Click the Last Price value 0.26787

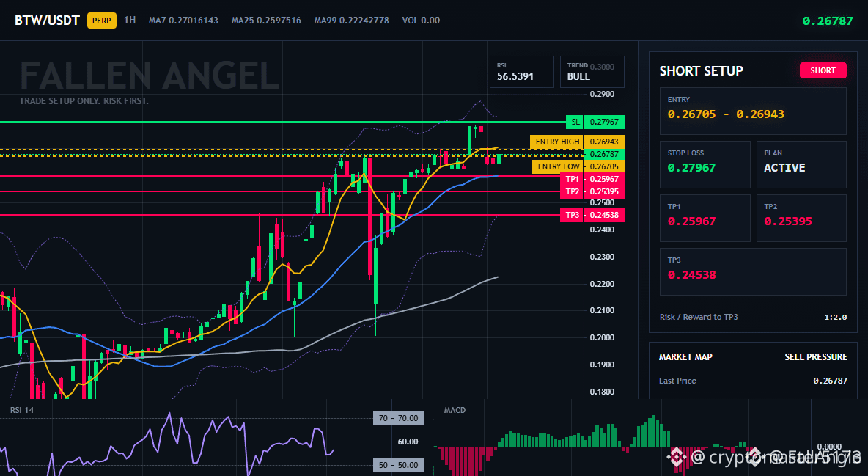point(831,381)
